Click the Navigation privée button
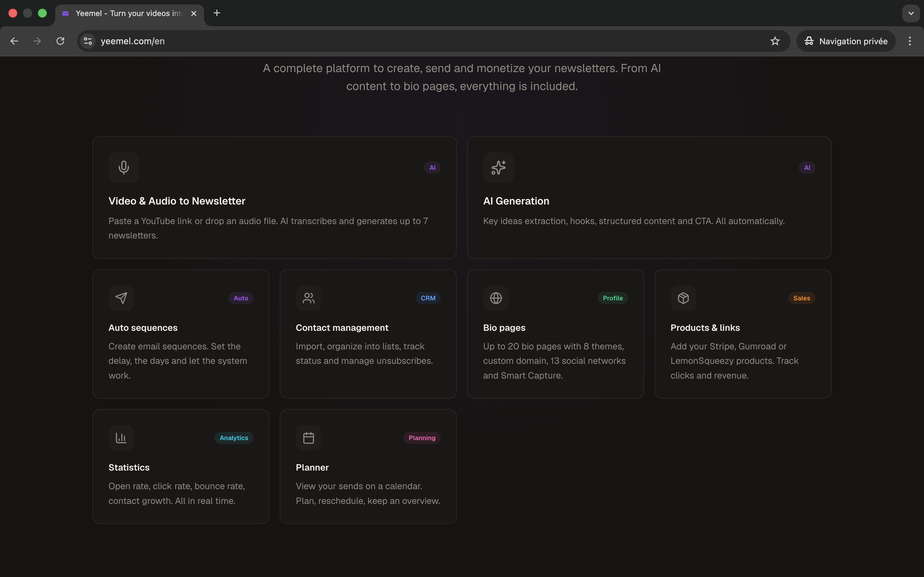Screen dimensions: 924x577 [x=846, y=41]
